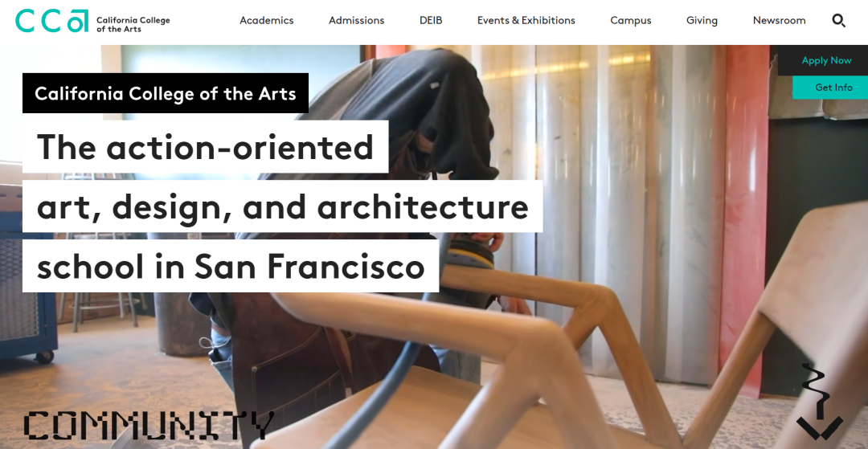
Task: Select Giving in the top navigation
Action: coord(702,20)
